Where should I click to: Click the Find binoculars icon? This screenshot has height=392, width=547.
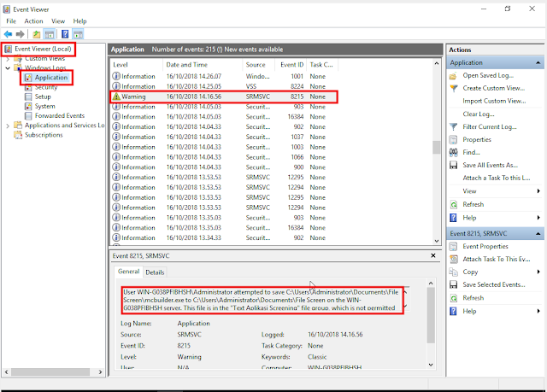(x=453, y=152)
